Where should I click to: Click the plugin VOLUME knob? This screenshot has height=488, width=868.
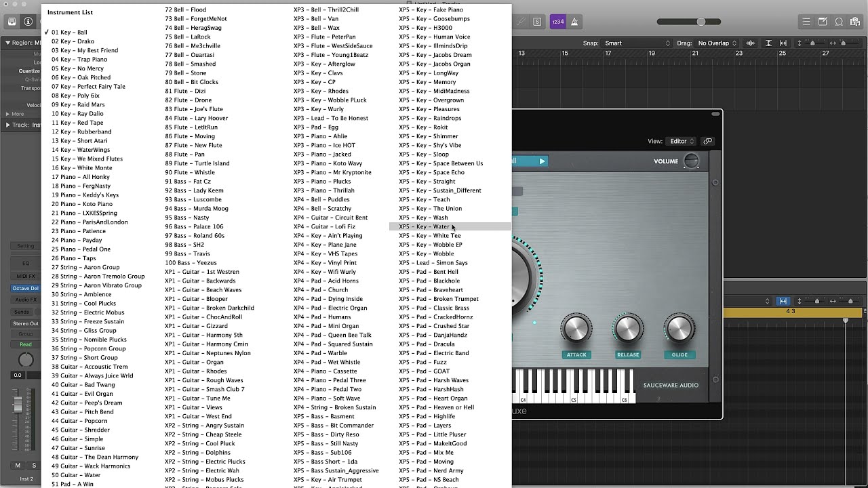click(x=691, y=161)
